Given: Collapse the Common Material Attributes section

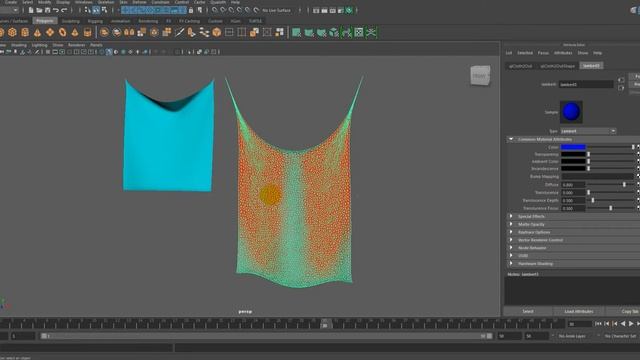Looking at the screenshot, I should (x=511, y=139).
